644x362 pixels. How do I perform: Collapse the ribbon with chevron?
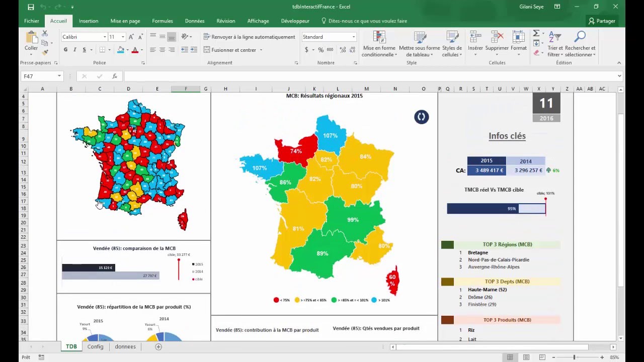click(x=619, y=63)
